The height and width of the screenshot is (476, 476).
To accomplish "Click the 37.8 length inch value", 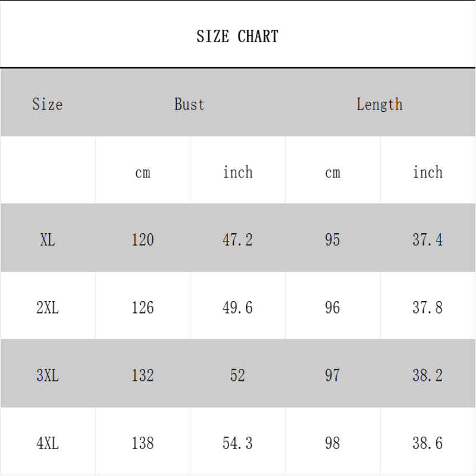I will 428,308.
